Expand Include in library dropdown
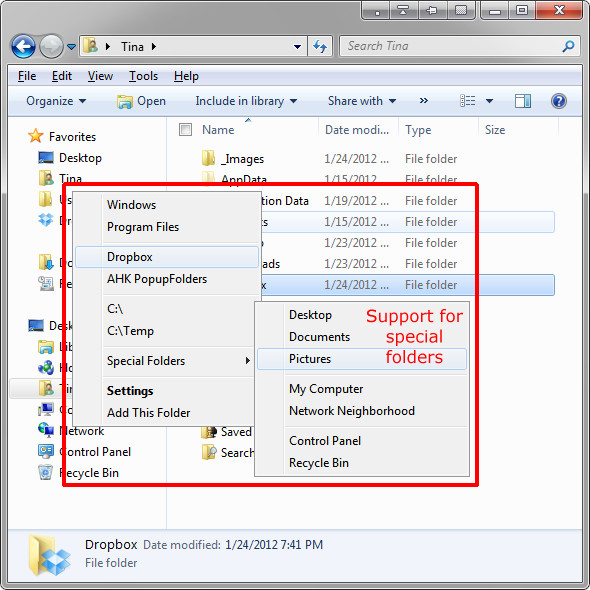Viewport: 590px width, 590px height. (x=246, y=101)
